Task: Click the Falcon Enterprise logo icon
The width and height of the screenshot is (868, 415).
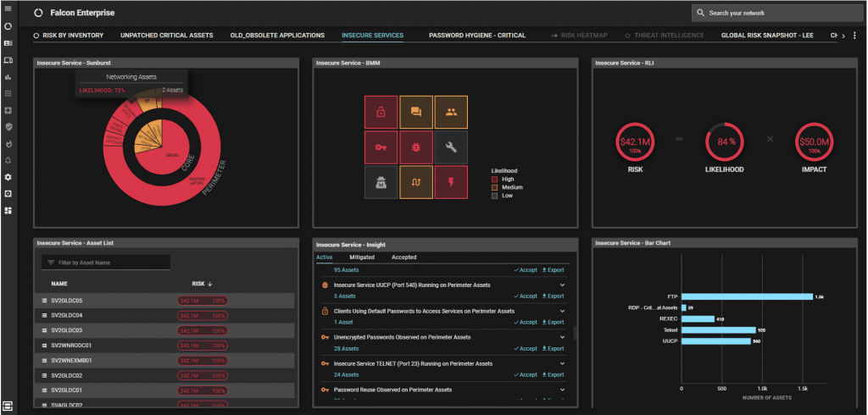Action: (37, 13)
